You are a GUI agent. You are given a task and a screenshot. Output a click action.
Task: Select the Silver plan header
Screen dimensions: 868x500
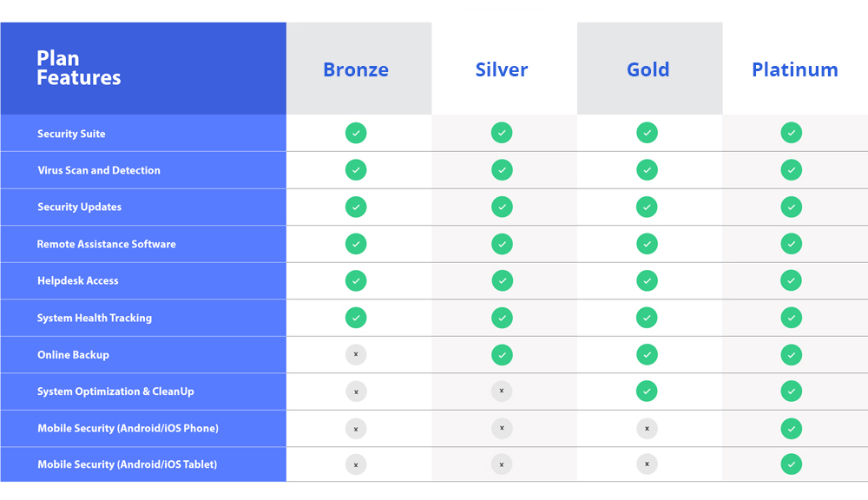click(x=502, y=69)
